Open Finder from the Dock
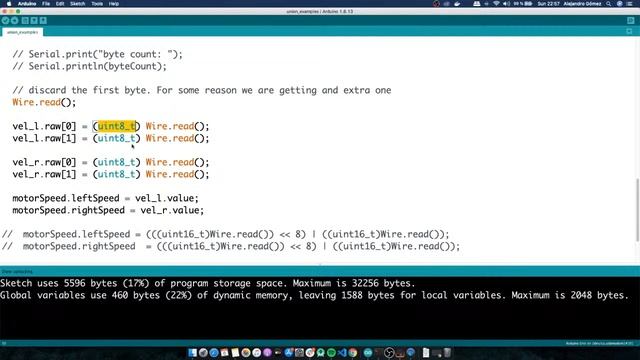Viewport: 640px width, 360px height. click(192, 353)
